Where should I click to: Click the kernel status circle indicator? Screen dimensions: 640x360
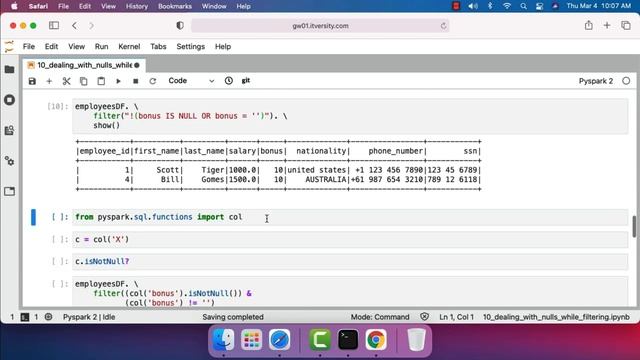[626, 81]
